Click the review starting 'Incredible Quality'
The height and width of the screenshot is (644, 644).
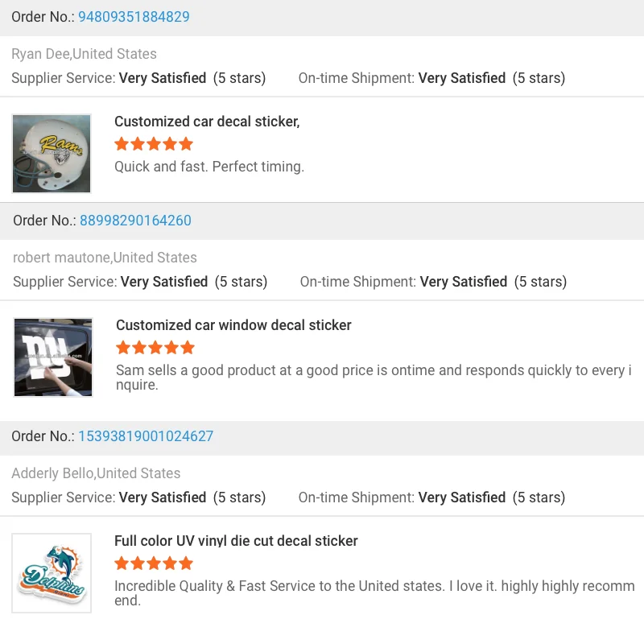tap(374, 593)
